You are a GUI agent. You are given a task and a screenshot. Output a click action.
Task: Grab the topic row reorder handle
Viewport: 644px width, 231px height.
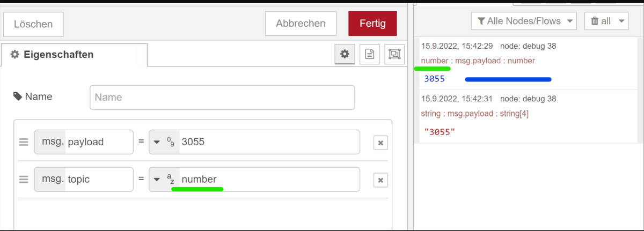(24, 180)
